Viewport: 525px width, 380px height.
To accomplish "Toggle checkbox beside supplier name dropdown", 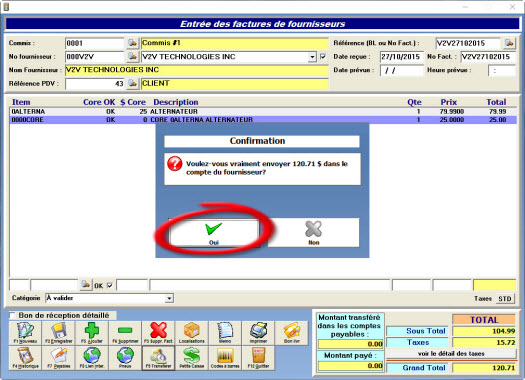I will pyautogui.click(x=323, y=57).
